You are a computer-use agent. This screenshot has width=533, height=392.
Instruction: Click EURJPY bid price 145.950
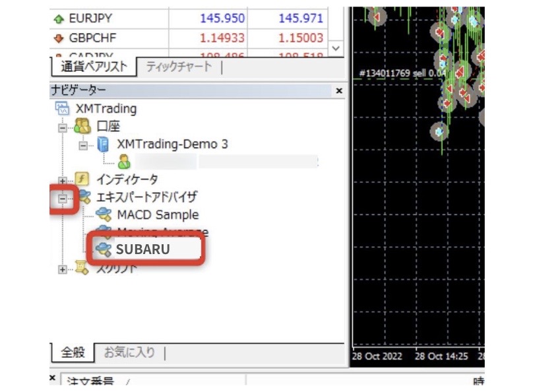coord(222,18)
